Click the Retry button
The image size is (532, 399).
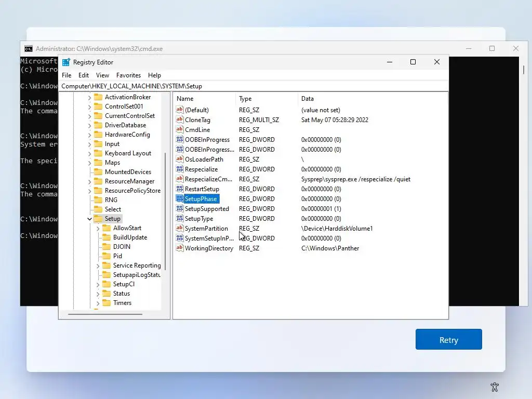(448, 339)
